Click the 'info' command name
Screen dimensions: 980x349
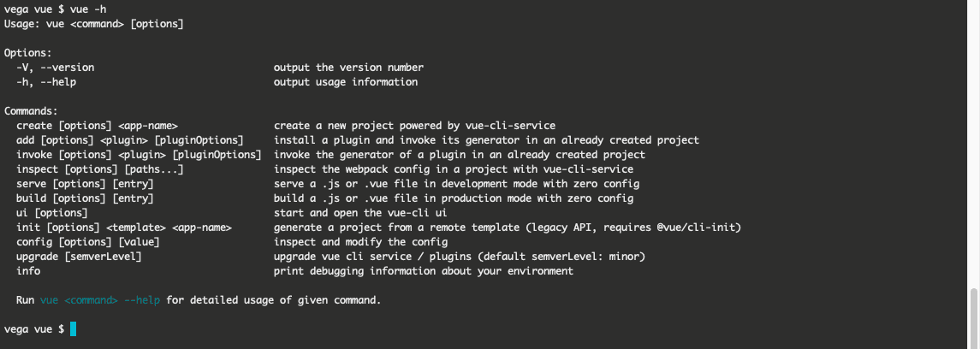click(x=28, y=271)
